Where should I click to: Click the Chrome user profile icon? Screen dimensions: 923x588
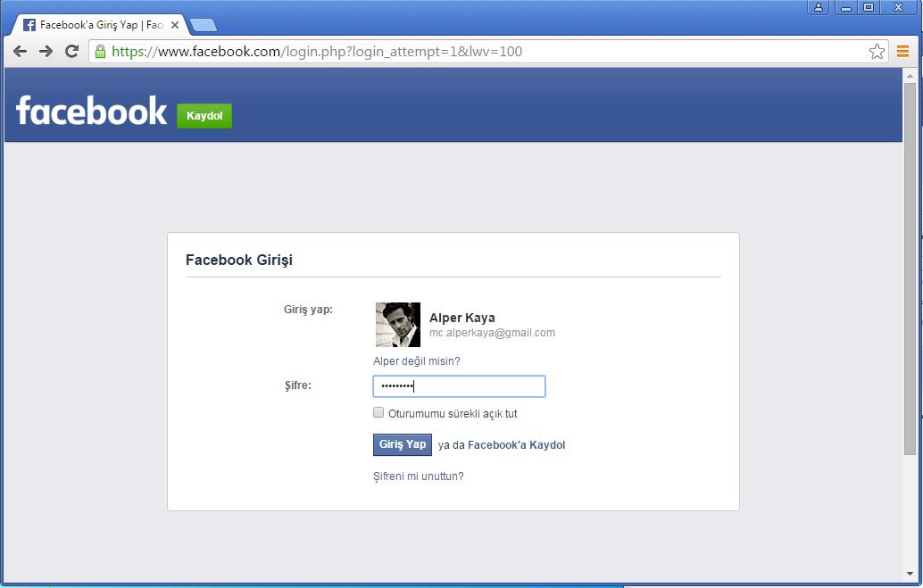click(x=819, y=7)
